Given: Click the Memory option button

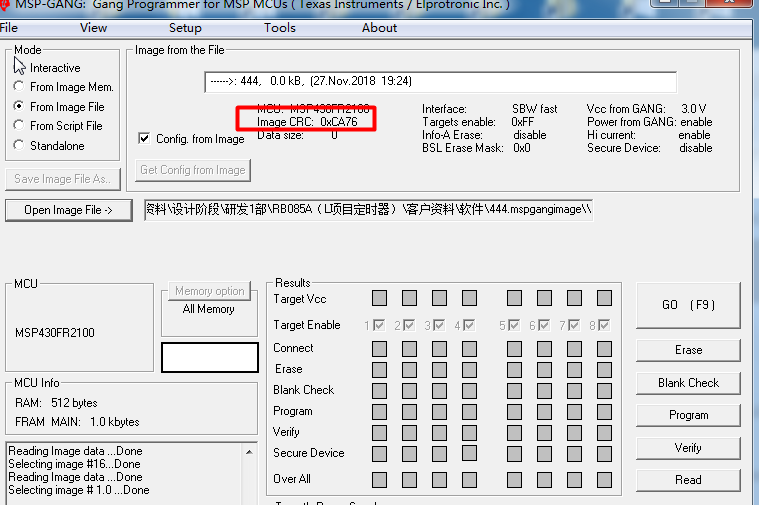Looking at the screenshot, I should [x=210, y=291].
